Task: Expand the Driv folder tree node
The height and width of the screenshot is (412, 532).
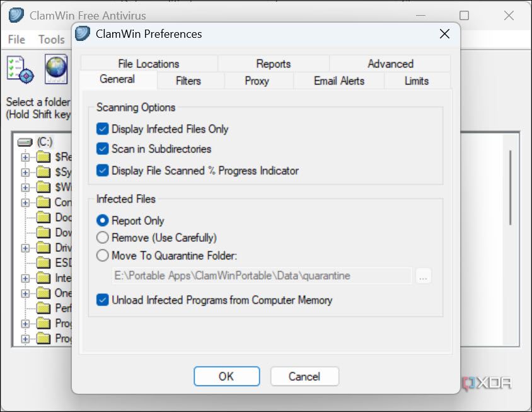Action: pyautogui.click(x=25, y=248)
